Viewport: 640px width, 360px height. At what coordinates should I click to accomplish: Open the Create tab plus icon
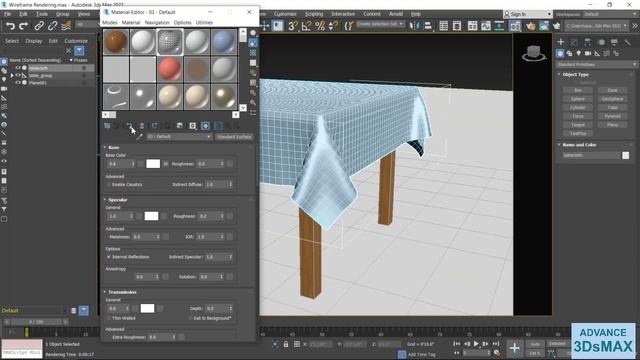[560, 42]
